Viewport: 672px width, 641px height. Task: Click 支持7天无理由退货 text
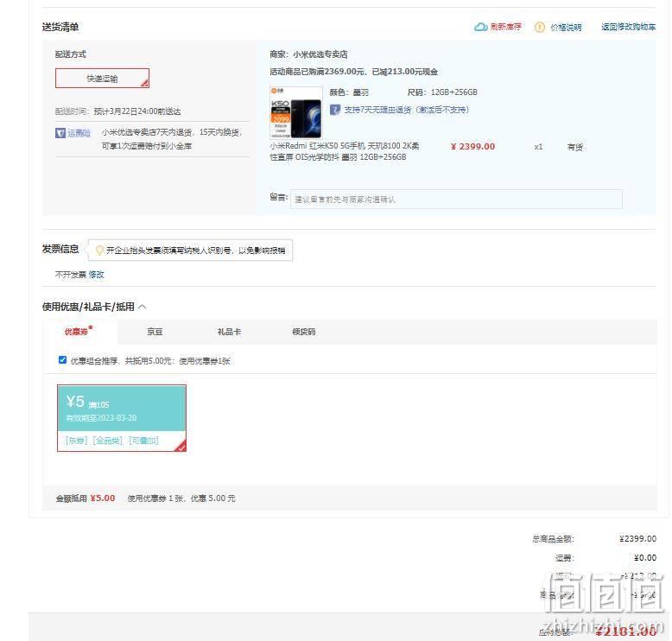[406, 110]
